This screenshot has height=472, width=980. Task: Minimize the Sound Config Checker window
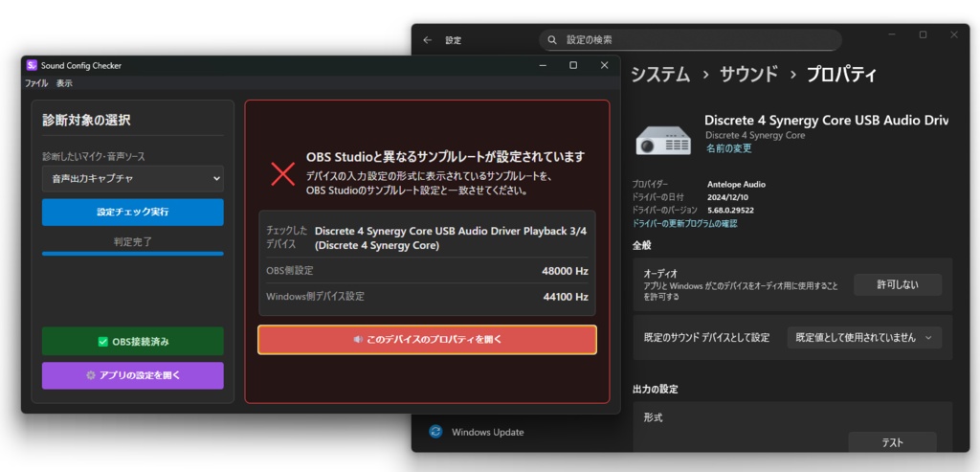coord(544,65)
